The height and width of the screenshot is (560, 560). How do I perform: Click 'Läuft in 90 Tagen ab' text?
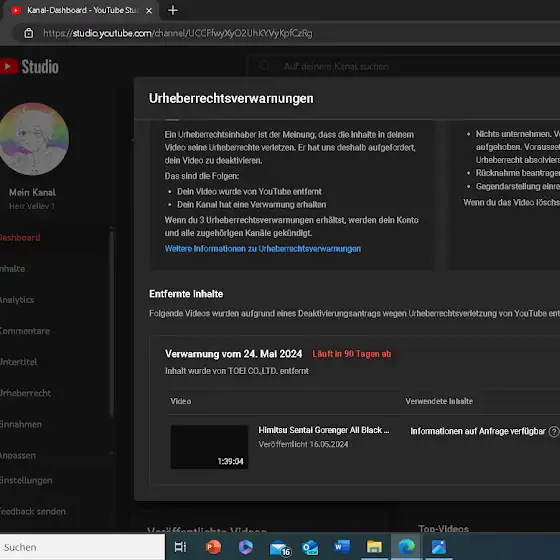tap(351, 354)
